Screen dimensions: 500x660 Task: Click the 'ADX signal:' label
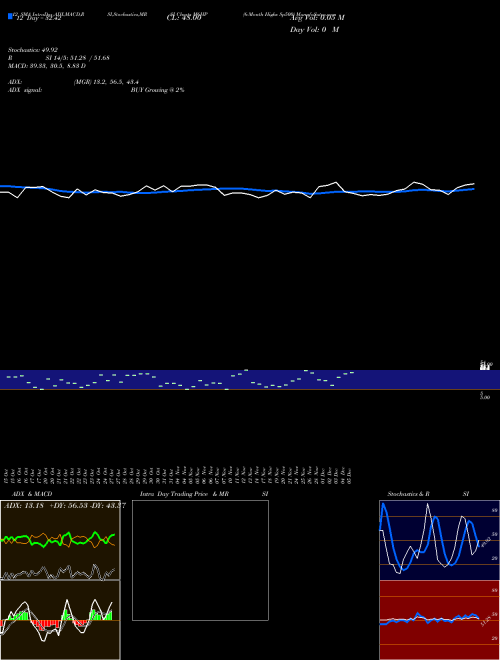click(x=25, y=90)
